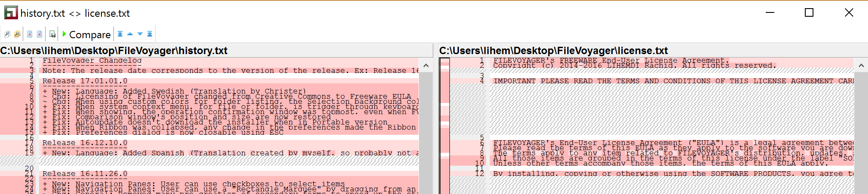Viewport: 868px width, 194px height.
Task: Click the history.txt pane vertical scrollbar track
Action: coord(426,133)
